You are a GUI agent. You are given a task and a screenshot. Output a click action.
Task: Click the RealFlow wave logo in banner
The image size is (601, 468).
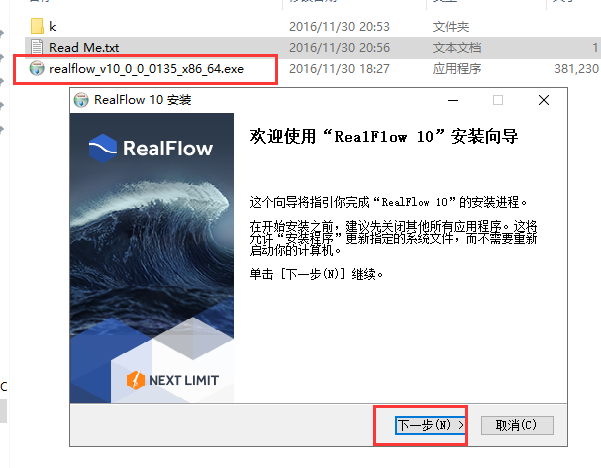point(103,148)
